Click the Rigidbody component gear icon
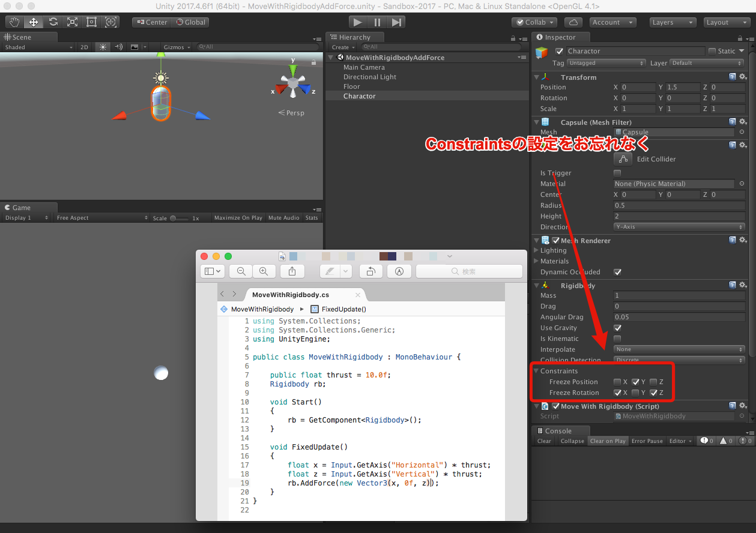 [743, 285]
